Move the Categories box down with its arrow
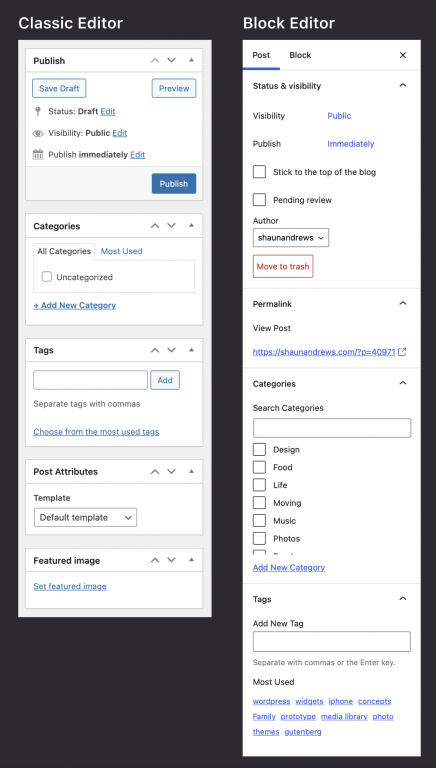The image size is (436, 768). 171,226
